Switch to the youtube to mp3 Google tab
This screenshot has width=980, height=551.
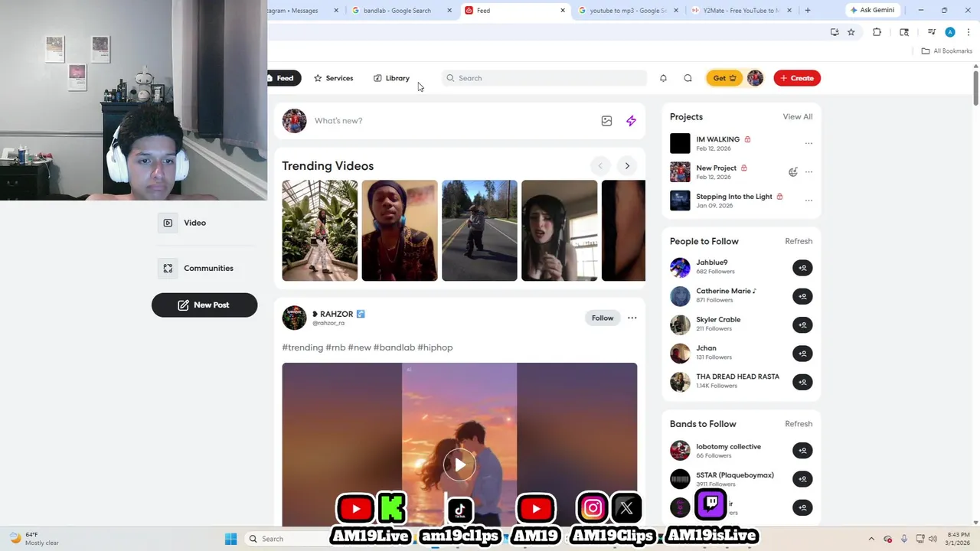tap(626, 11)
